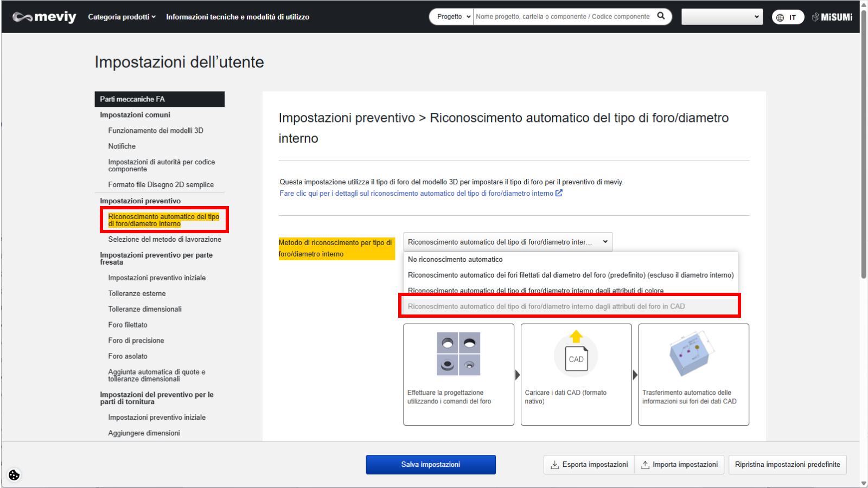Open the Progetto search scope dropdown
Image resolution: width=868 pixels, height=488 pixels.
(451, 17)
